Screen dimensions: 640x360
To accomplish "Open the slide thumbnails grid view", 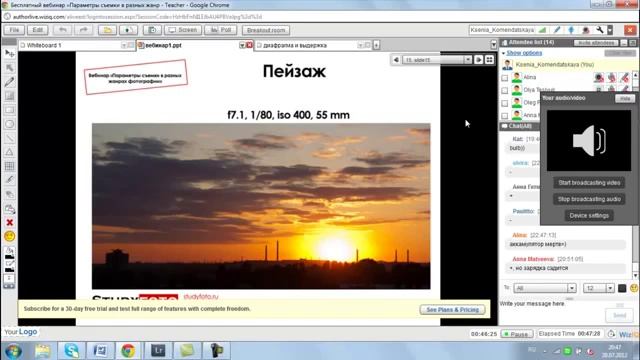I will click(x=489, y=60).
